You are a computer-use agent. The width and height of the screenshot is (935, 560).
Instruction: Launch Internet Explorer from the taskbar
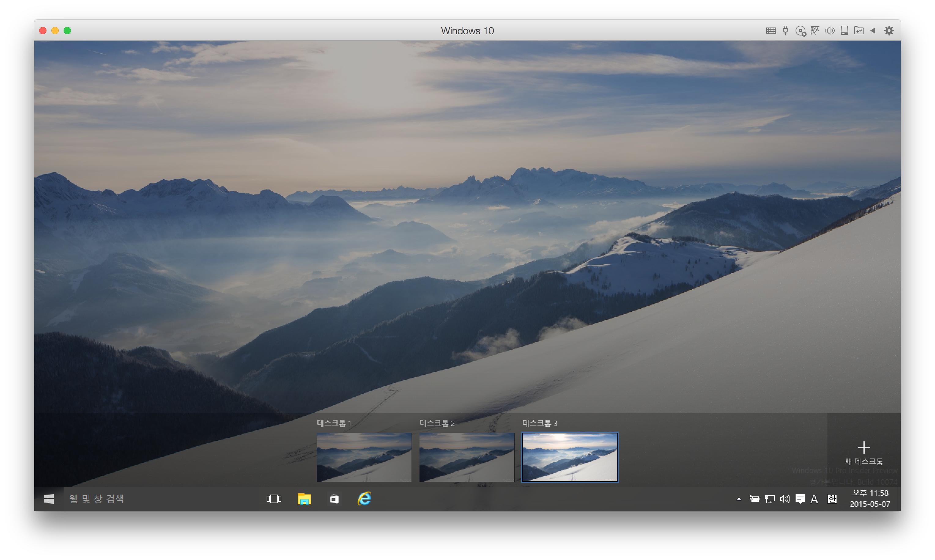(364, 499)
